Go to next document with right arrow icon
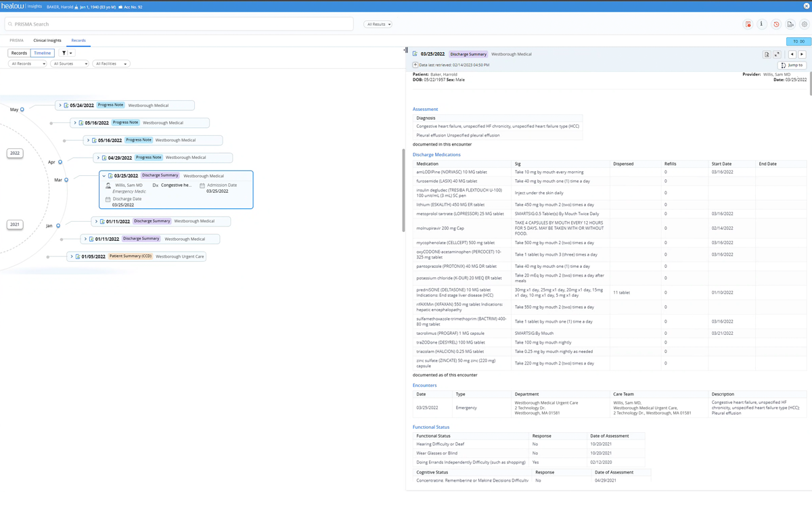 click(802, 54)
